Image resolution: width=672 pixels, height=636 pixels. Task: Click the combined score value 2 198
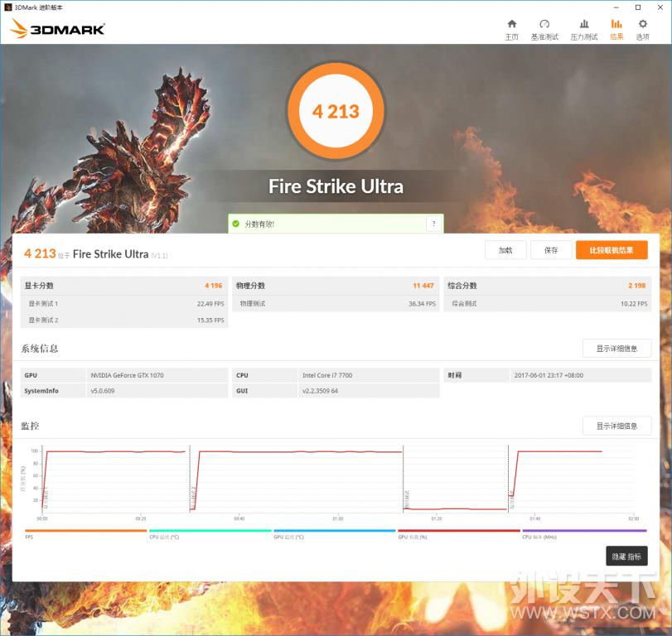(x=637, y=286)
